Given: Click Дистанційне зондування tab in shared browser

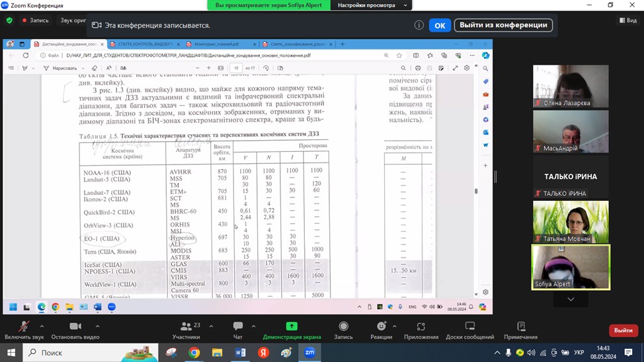Looking at the screenshot, I should coord(68,44).
